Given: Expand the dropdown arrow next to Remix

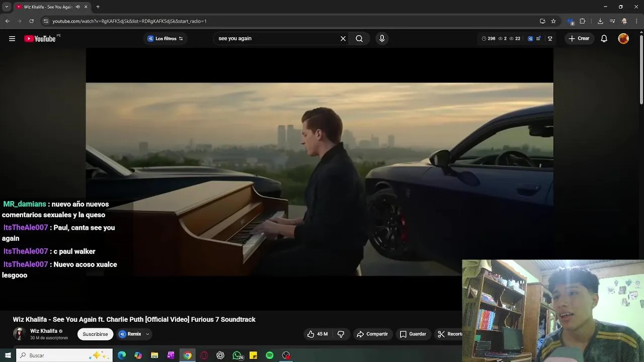Looking at the screenshot, I should [147, 334].
